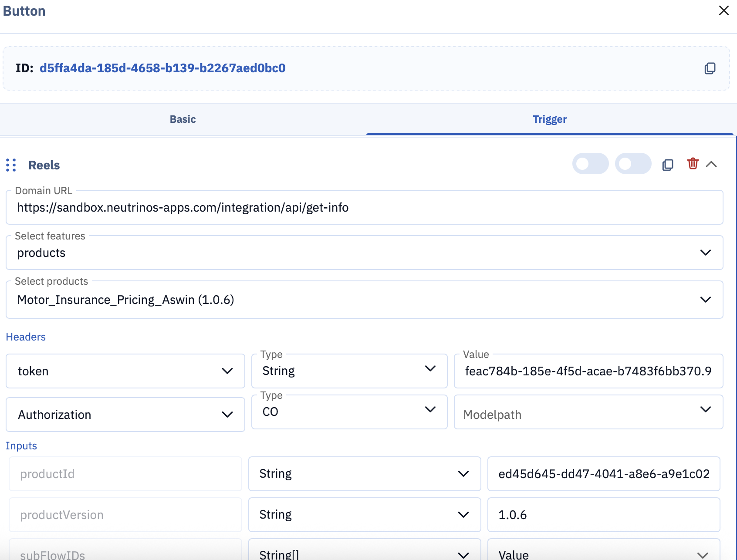The width and height of the screenshot is (737, 560).
Task: Click the ID link text
Action: tap(162, 68)
